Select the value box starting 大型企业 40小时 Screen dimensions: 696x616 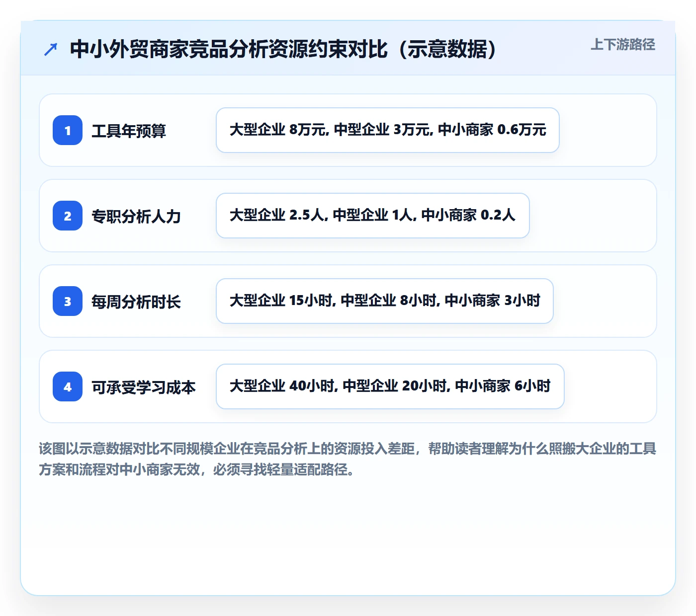390,386
